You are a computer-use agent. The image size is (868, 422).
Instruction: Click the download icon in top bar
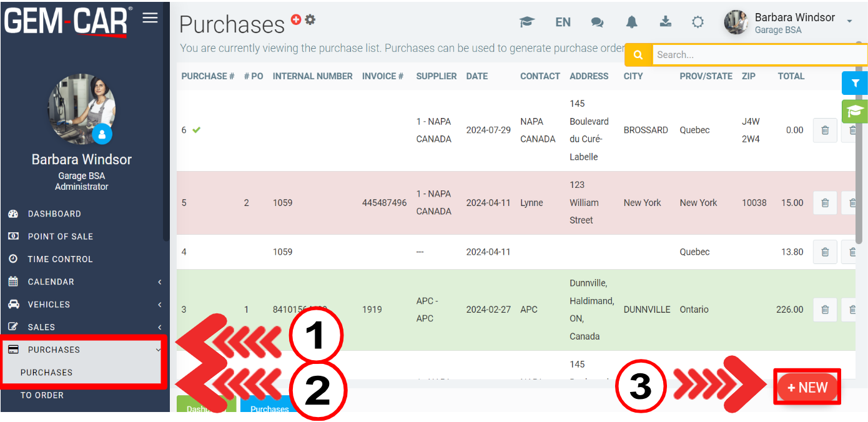pyautogui.click(x=666, y=22)
